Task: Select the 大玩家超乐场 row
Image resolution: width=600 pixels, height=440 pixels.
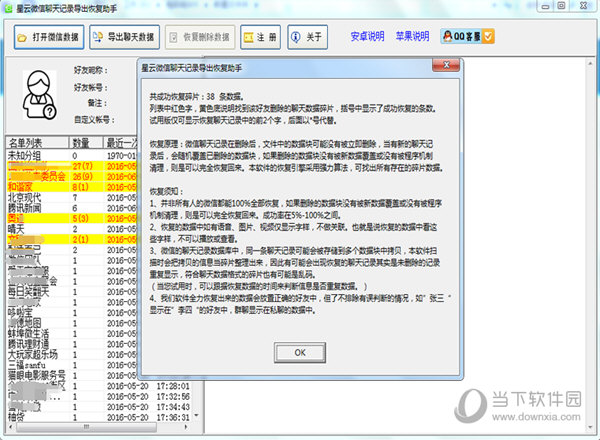Action: 73,355
